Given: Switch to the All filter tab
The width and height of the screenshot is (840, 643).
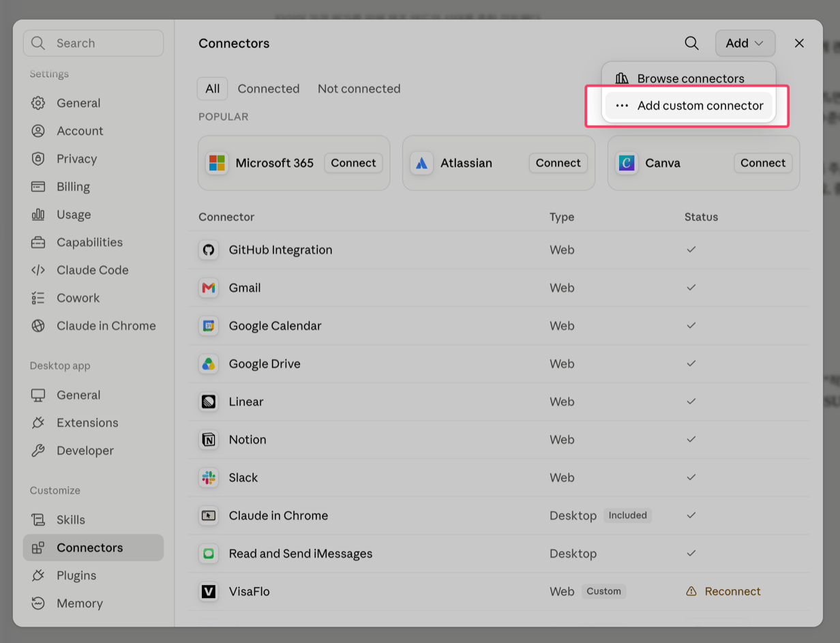Looking at the screenshot, I should pos(213,89).
